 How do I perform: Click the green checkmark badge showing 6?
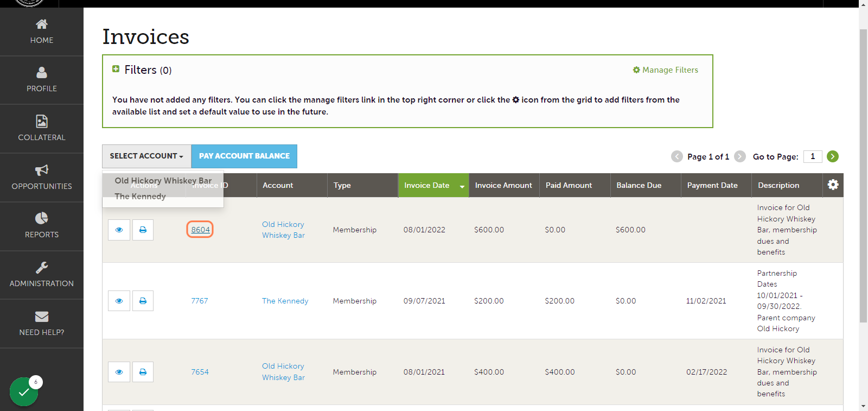24,391
